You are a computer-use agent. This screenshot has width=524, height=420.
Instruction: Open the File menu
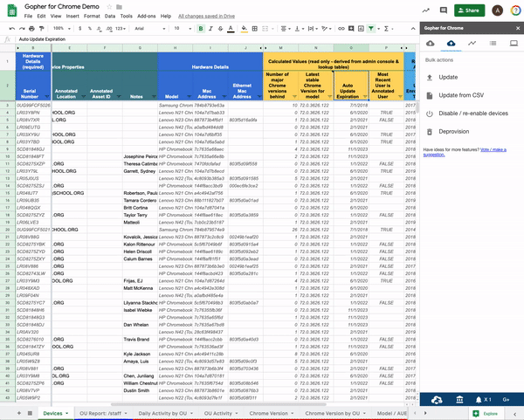coord(29,16)
